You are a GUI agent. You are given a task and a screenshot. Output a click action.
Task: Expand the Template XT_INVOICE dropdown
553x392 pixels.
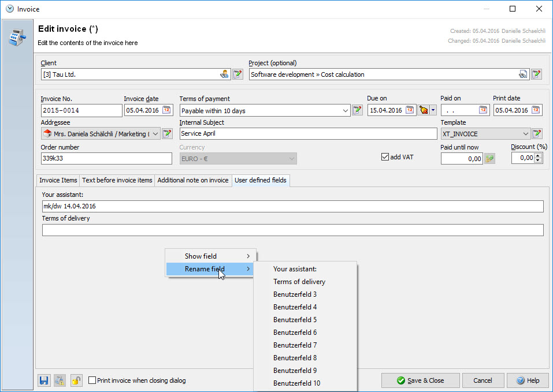(x=525, y=134)
